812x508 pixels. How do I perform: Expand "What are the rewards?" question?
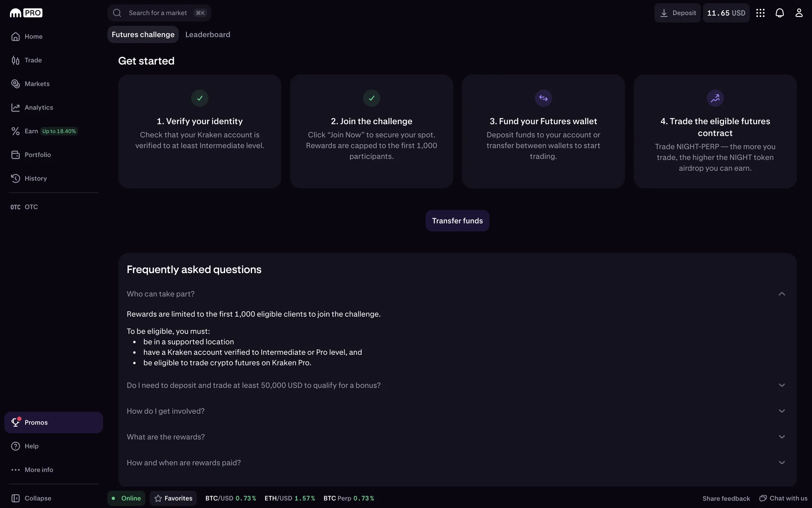click(x=782, y=437)
